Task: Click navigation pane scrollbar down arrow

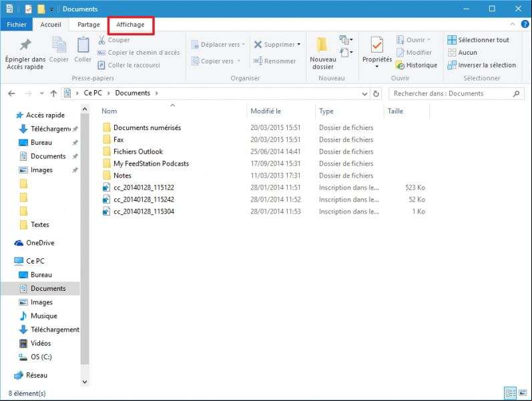Action: coord(85,382)
